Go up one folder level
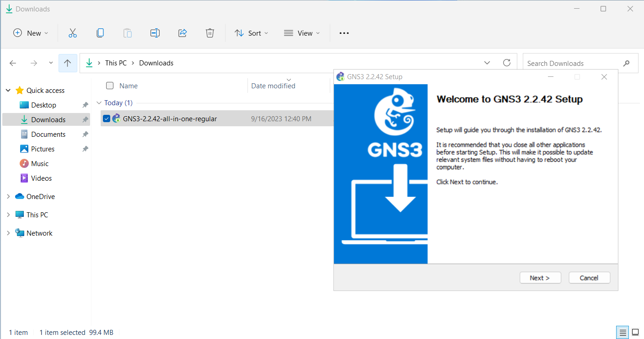 [68, 63]
